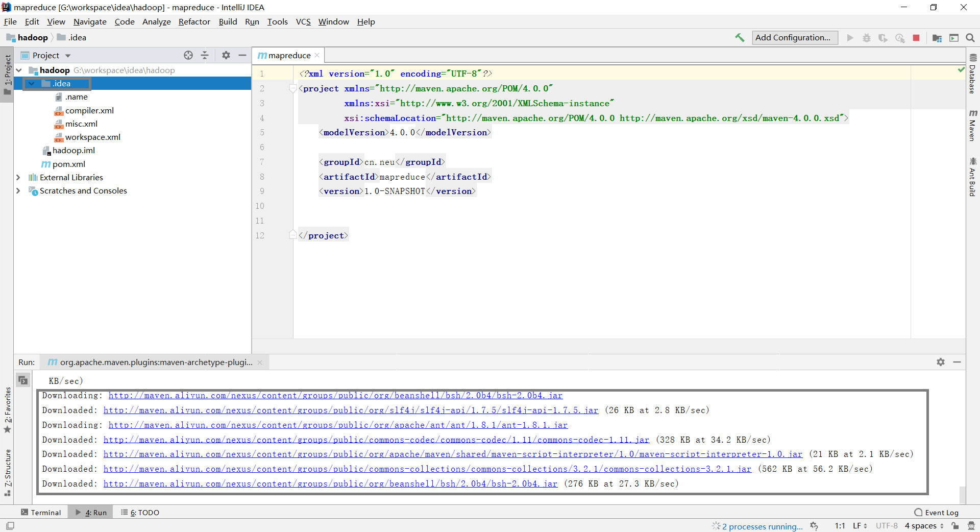Click the 4: Run bottom tab

pyautogui.click(x=91, y=513)
